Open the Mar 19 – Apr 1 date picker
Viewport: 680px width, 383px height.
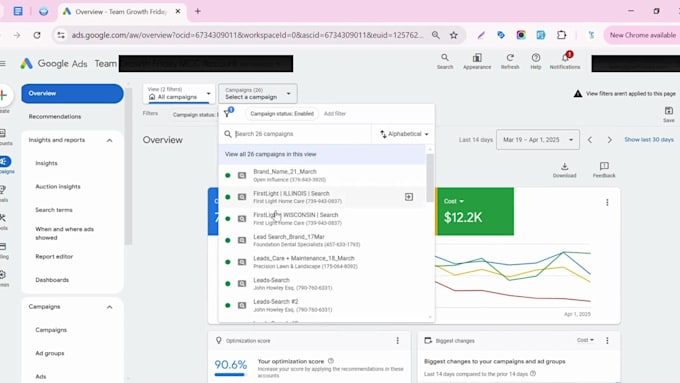pyautogui.click(x=538, y=140)
